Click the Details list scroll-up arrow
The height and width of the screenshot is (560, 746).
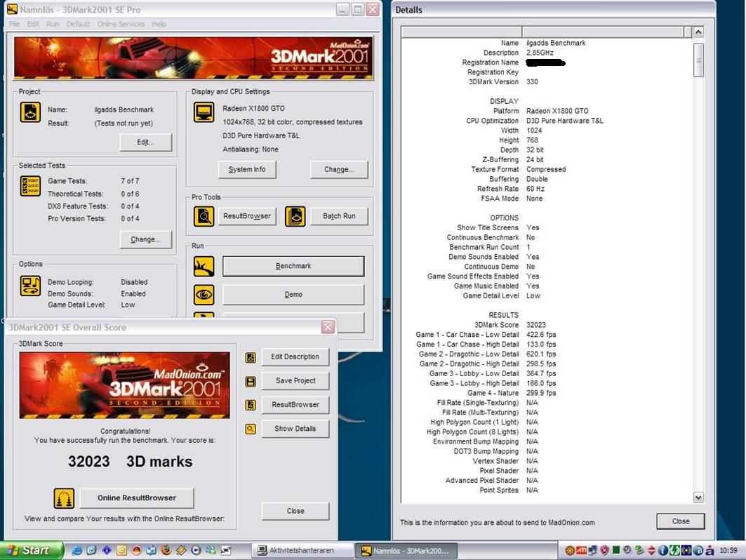(698, 32)
